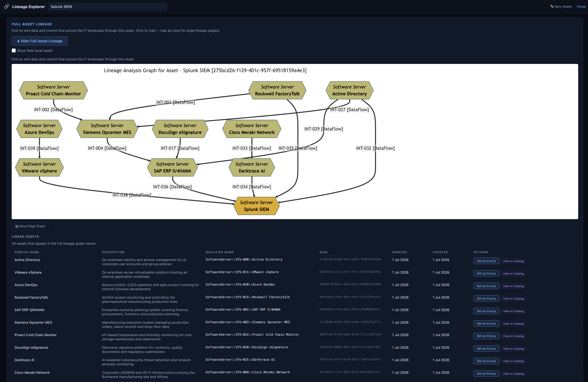This screenshot has width=588, height=382.
Task: Click the Gary Geeke user avatar icon
Action: (x=552, y=7)
